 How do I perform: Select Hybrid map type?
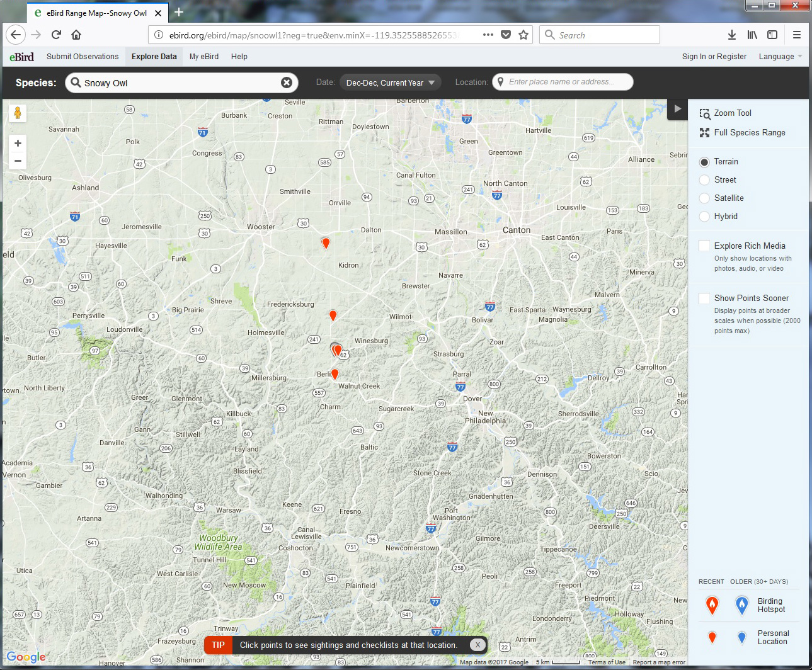pos(704,217)
